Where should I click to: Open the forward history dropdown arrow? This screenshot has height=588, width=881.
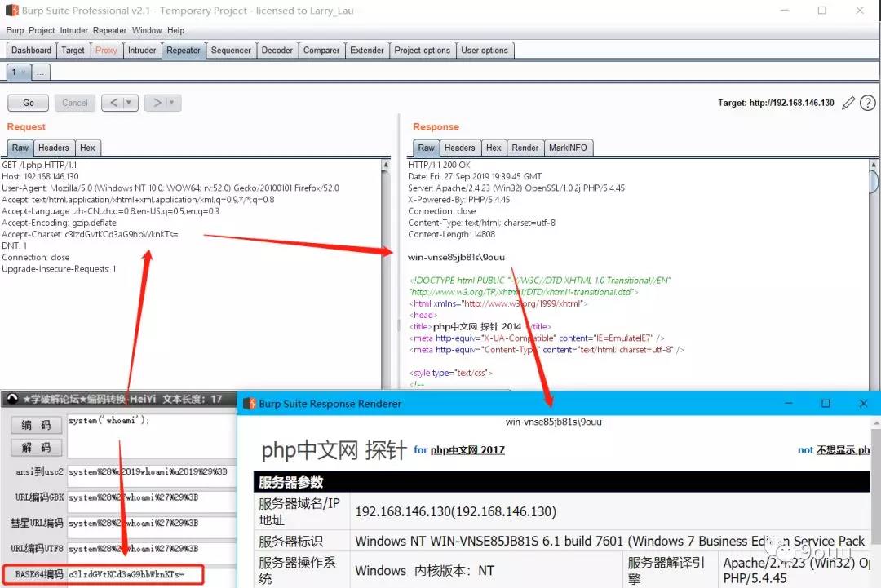(172, 103)
